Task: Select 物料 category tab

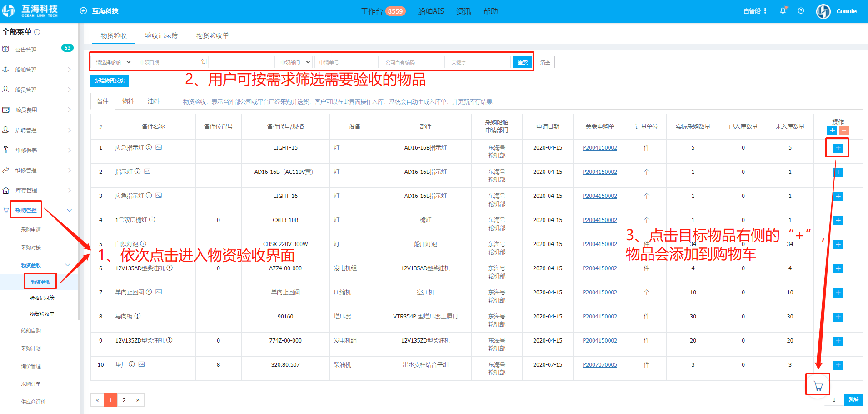Action: point(128,101)
